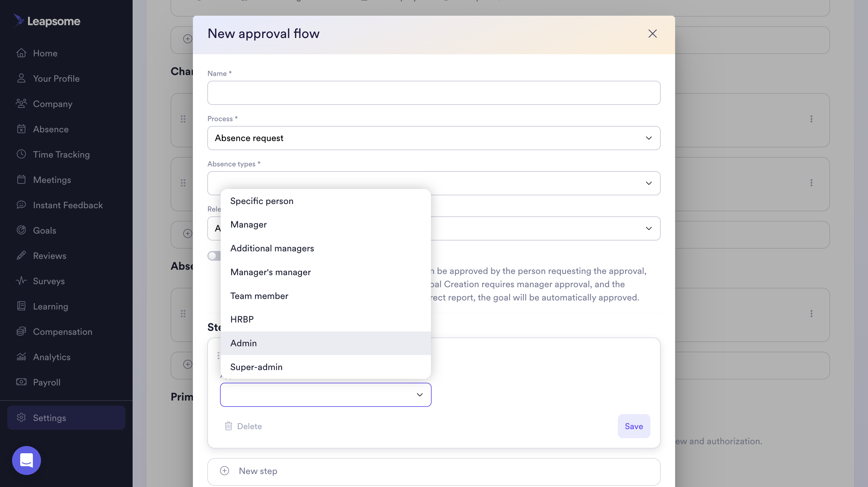Image resolution: width=868 pixels, height=487 pixels.
Task: Open Reviews from sidebar
Action: [49, 256]
